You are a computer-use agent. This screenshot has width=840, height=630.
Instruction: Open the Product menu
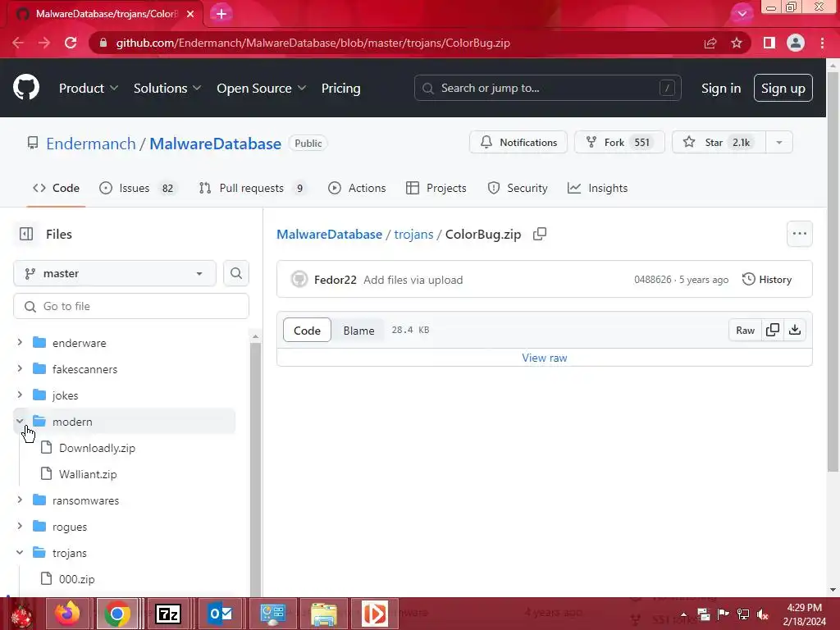[x=89, y=89]
